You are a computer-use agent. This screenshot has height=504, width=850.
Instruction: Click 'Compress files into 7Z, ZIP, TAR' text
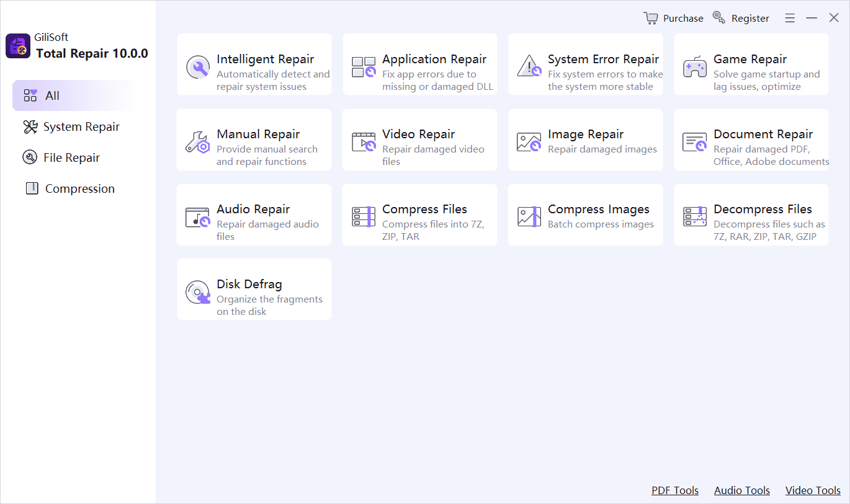[x=433, y=231]
